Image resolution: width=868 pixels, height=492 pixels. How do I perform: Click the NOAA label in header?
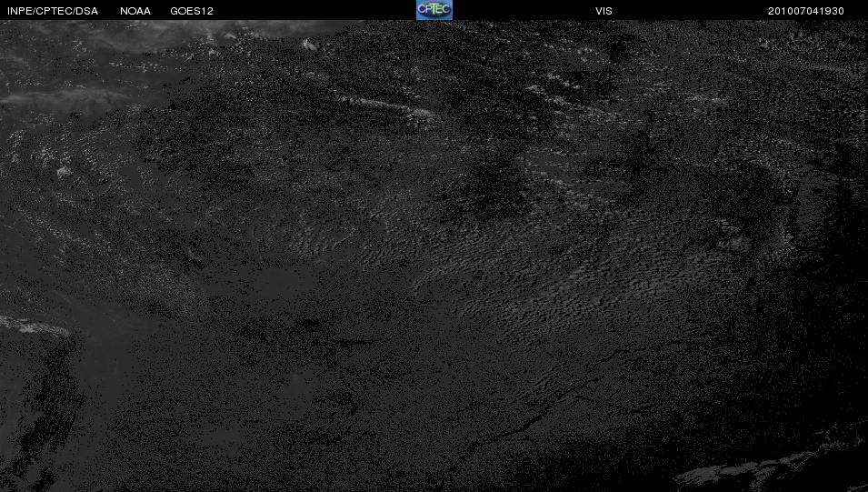click(135, 11)
